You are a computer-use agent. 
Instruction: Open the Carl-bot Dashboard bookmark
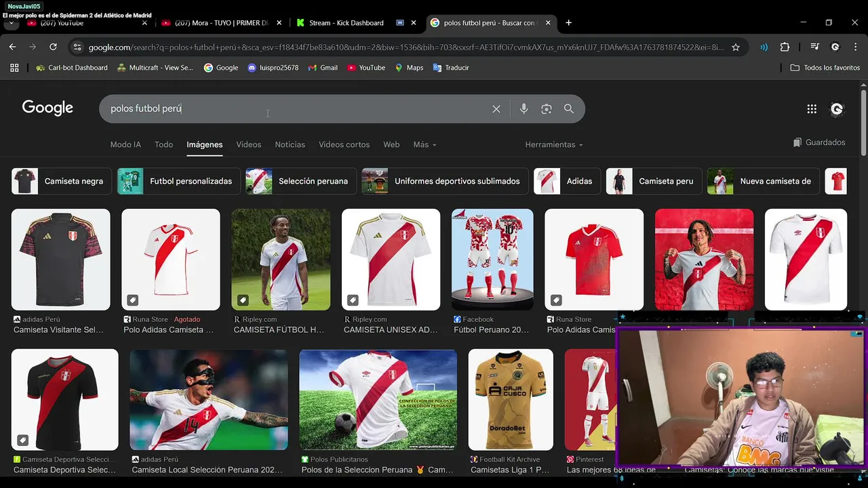[72, 68]
